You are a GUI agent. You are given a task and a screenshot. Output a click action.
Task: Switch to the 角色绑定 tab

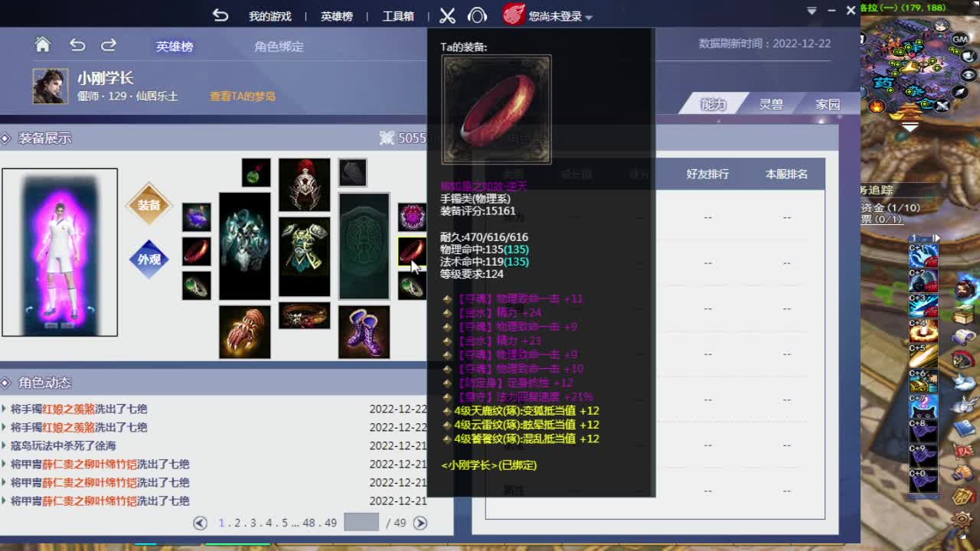279,46
